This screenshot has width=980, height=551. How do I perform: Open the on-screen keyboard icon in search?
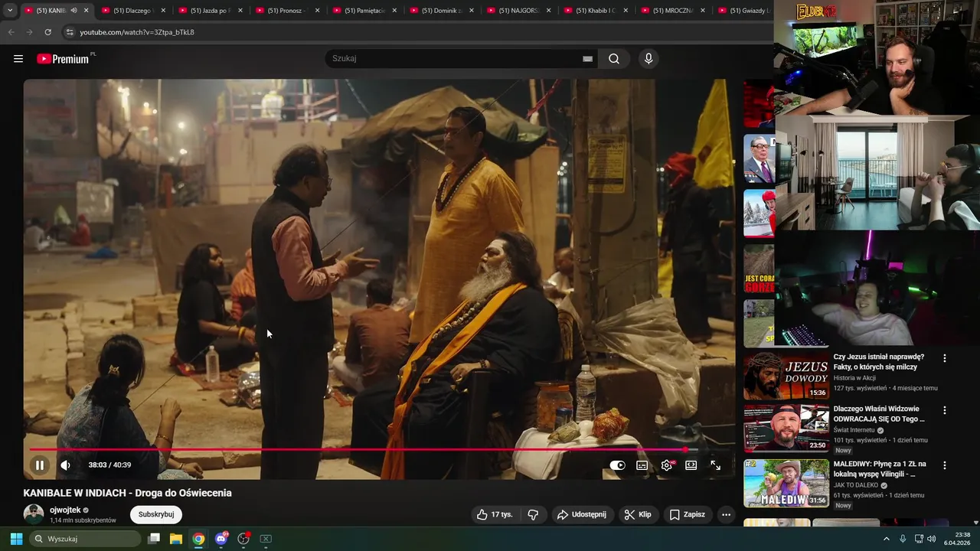(x=587, y=59)
